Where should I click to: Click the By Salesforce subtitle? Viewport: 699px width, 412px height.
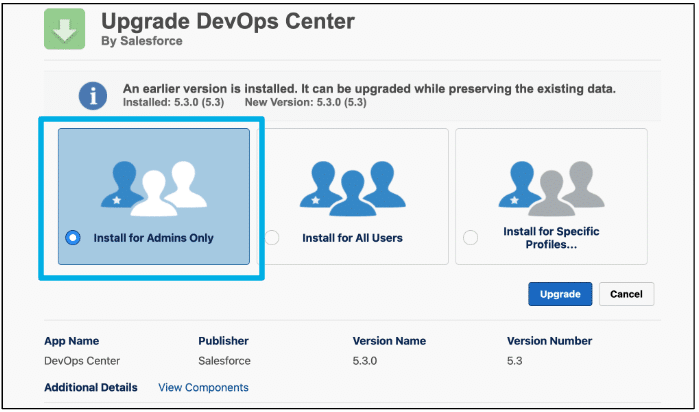142,41
